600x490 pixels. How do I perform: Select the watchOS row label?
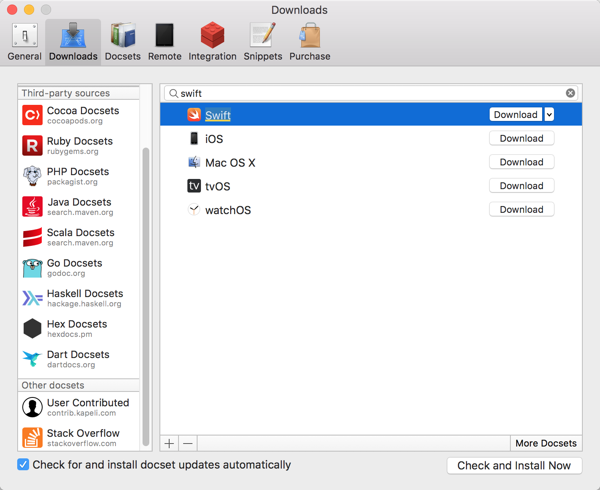click(x=228, y=210)
